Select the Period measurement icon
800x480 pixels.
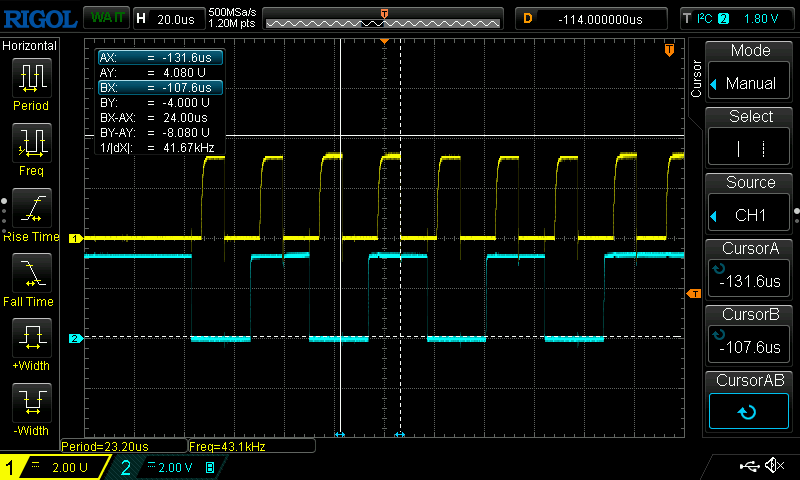pos(31,77)
